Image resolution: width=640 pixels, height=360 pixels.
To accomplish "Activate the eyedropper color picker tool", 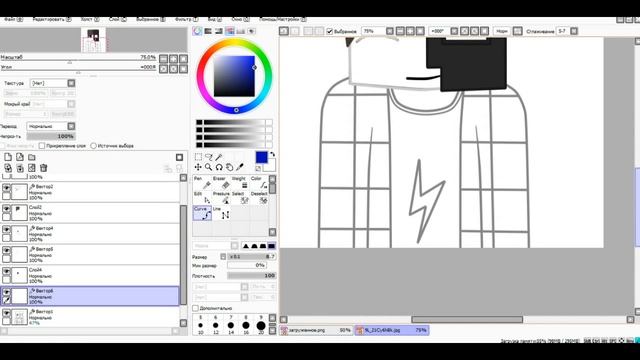I will click(x=240, y=167).
